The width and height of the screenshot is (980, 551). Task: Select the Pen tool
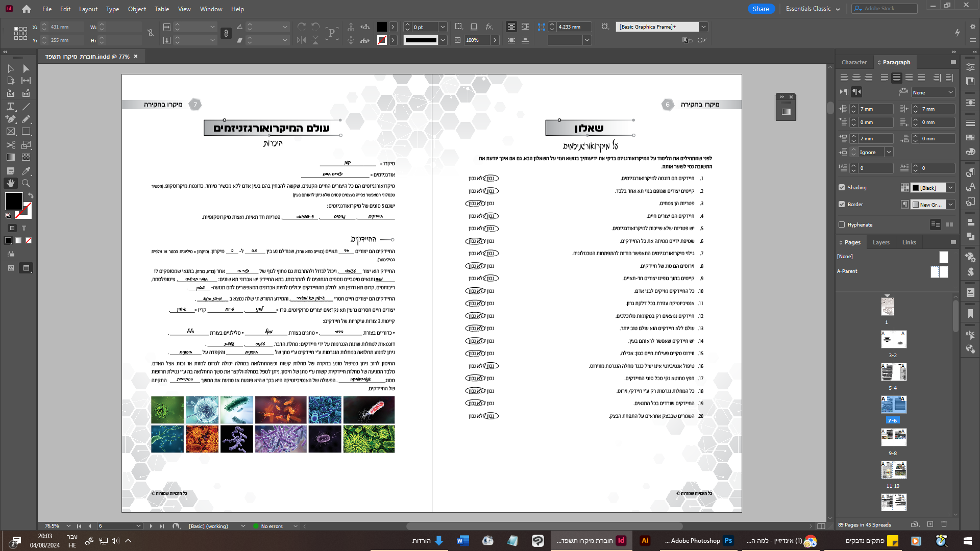click(10, 119)
